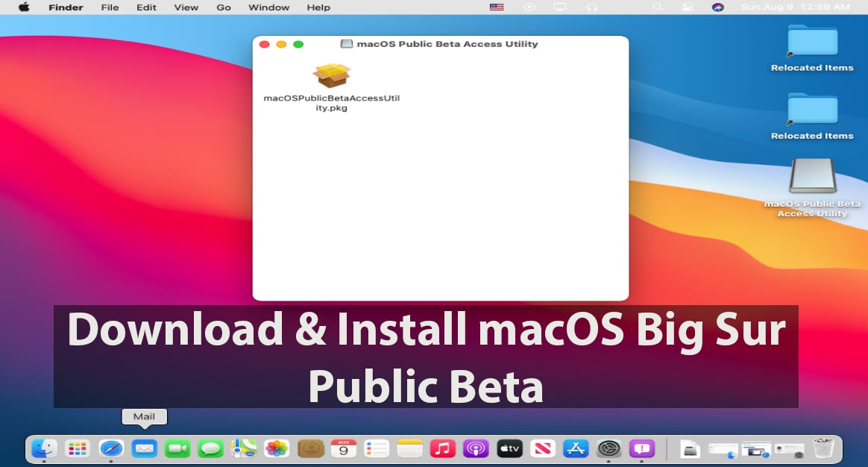Open System Preferences from the Dock
This screenshot has width=868, height=467.
[609, 448]
